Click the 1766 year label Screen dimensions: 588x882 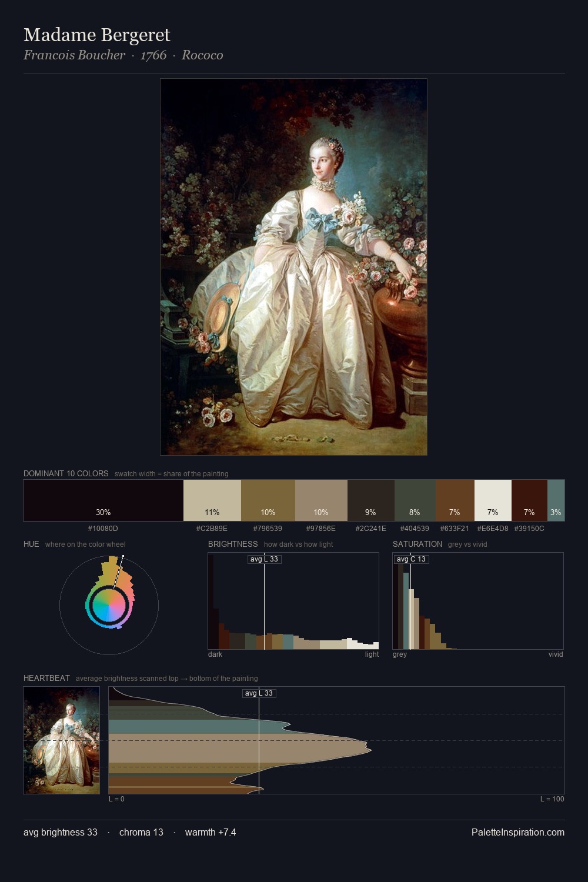pyautogui.click(x=153, y=55)
